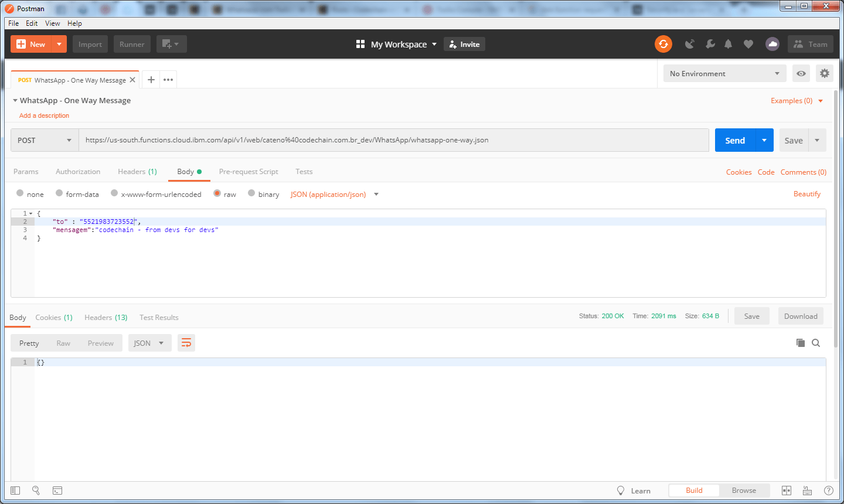
Task: Switch to the Authorization tab
Action: (x=78, y=172)
